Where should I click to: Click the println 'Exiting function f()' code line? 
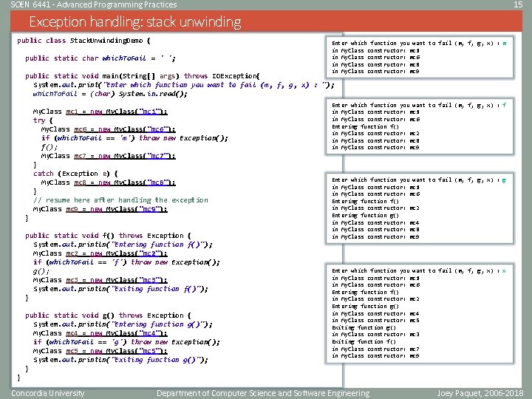tap(120, 289)
